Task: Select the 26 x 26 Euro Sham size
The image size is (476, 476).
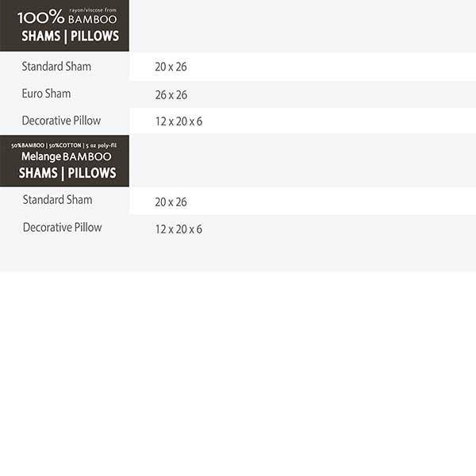Action: click(x=171, y=95)
